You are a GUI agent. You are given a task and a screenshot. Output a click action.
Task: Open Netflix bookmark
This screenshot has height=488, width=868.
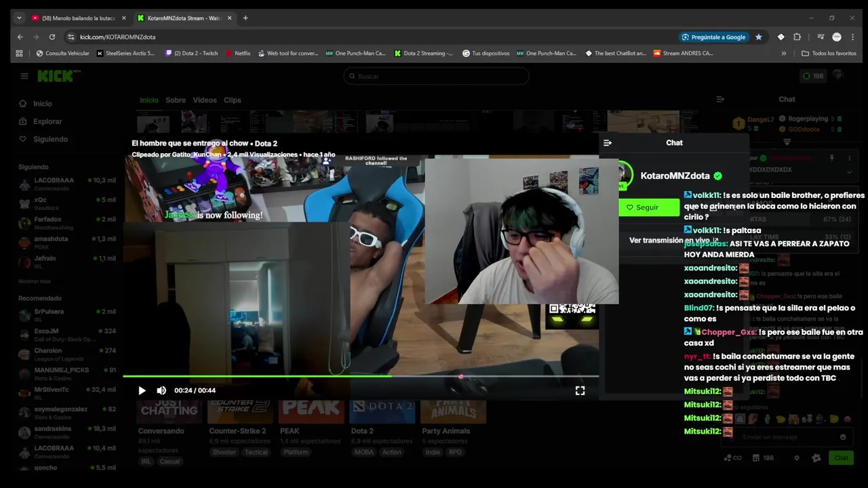click(x=237, y=53)
